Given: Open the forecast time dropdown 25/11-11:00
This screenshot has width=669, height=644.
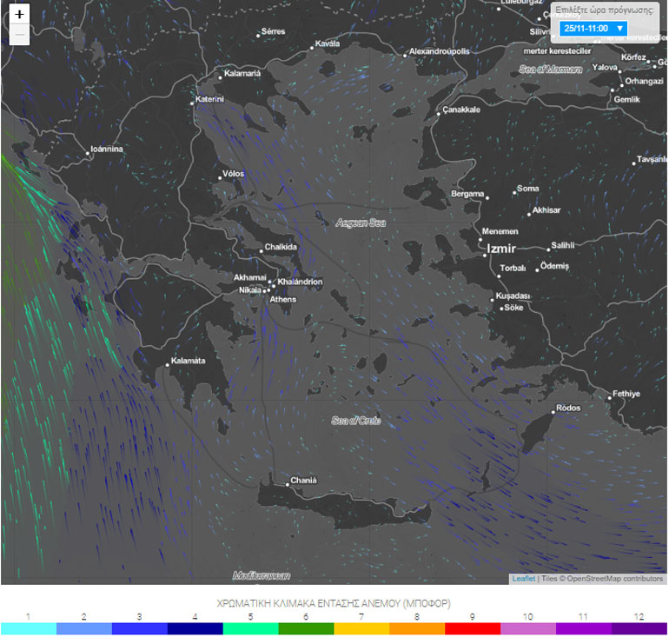Looking at the screenshot, I should pos(593,28).
